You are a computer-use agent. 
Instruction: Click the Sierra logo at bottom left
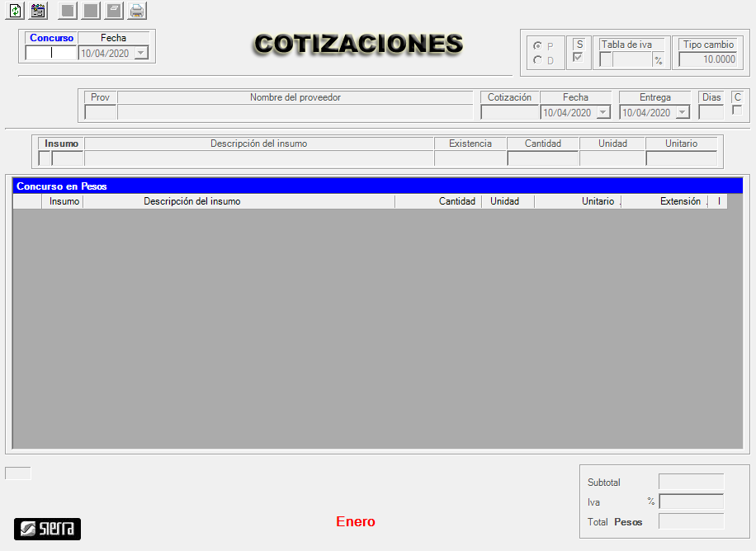pos(47,529)
